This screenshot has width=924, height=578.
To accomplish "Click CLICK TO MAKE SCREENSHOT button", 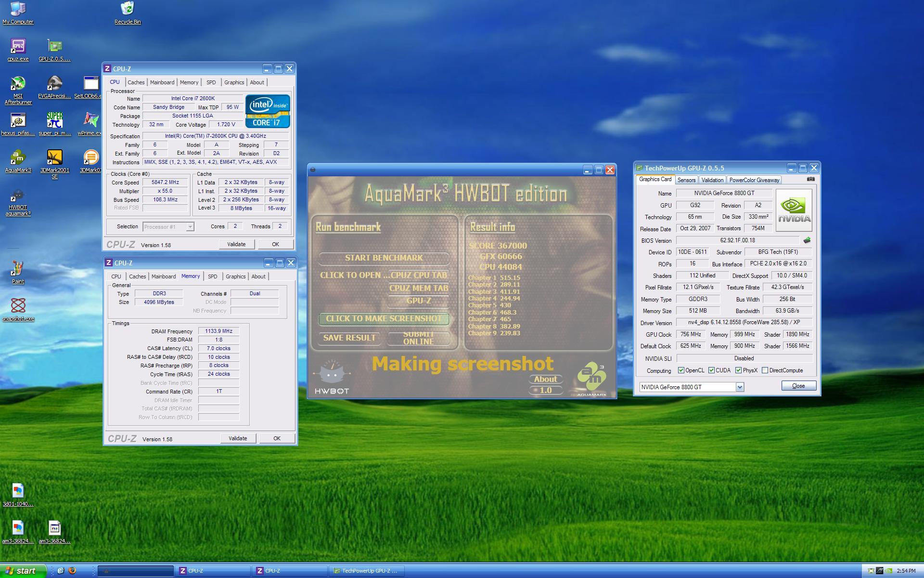I will coord(384,319).
